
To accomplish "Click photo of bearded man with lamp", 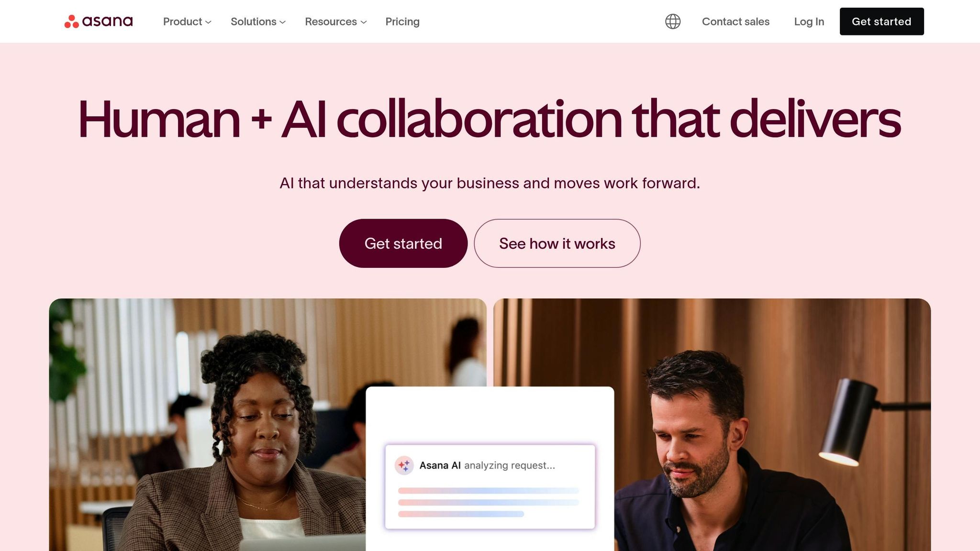I will click(x=772, y=425).
